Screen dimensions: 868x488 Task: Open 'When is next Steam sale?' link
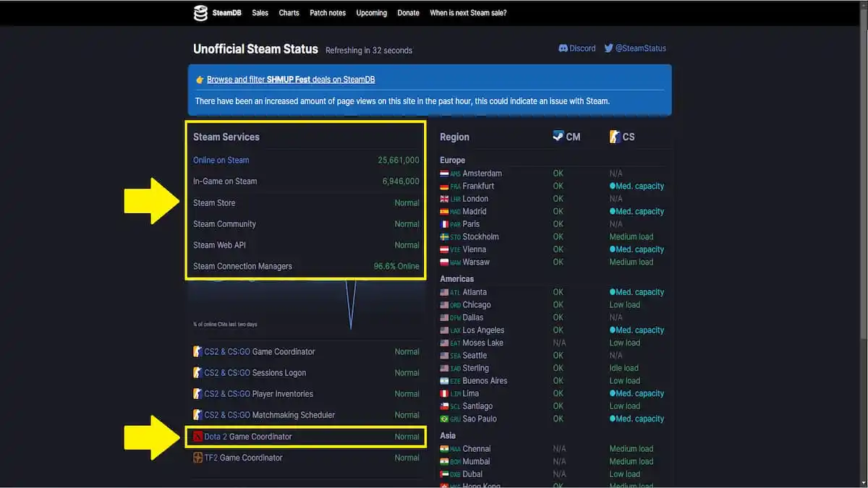468,13
